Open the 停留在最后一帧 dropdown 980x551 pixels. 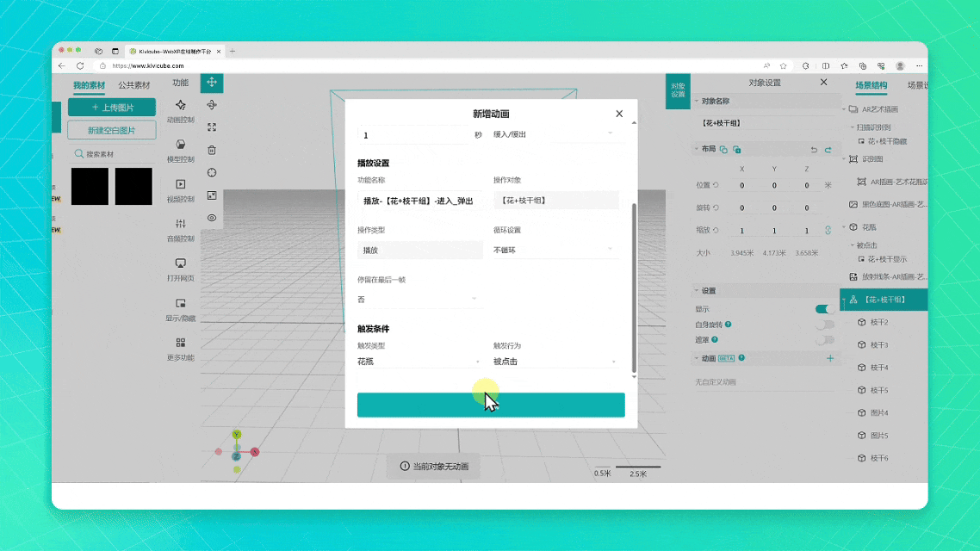click(x=419, y=300)
